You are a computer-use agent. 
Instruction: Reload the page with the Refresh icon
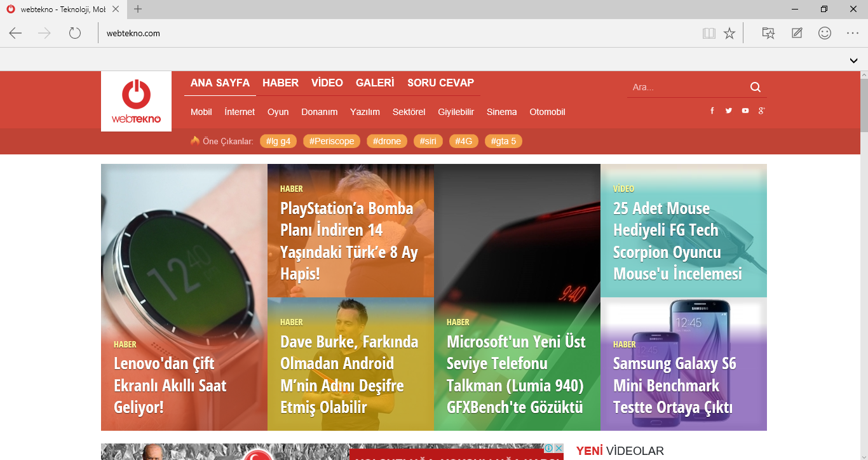click(x=75, y=33)
